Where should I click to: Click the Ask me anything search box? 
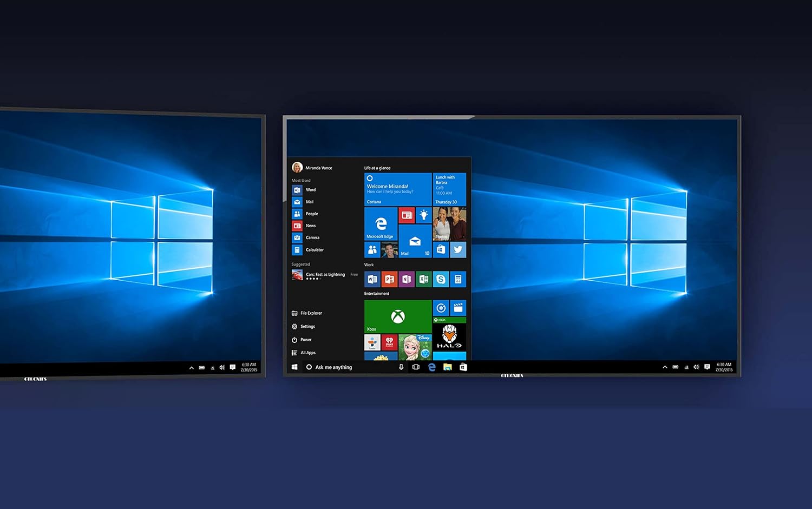(346, 367)
